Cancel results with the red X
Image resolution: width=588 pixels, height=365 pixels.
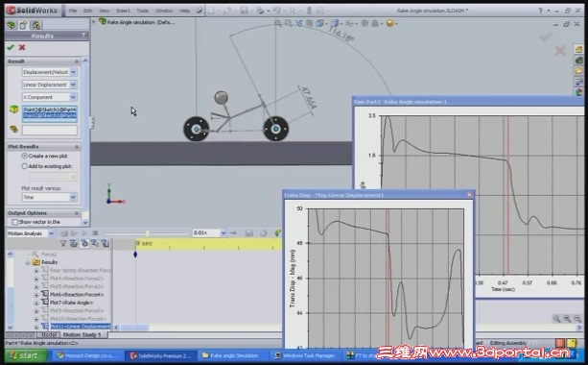click(x=22, y=47)
